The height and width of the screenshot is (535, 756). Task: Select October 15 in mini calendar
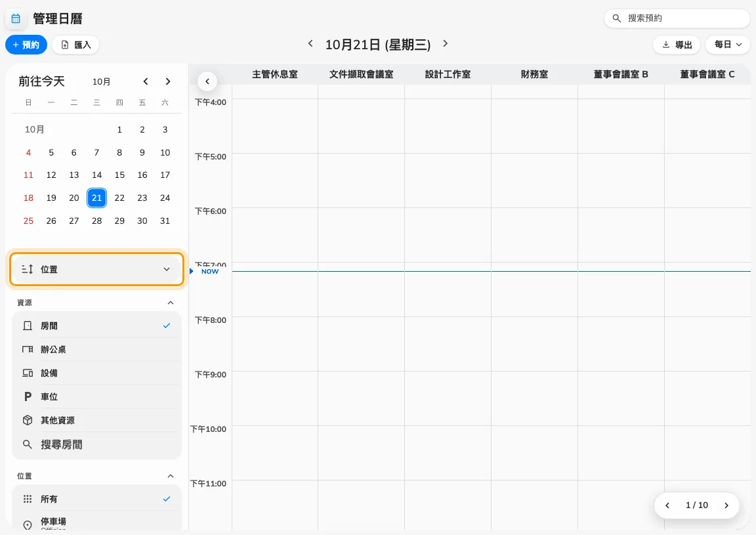(119, 175)
